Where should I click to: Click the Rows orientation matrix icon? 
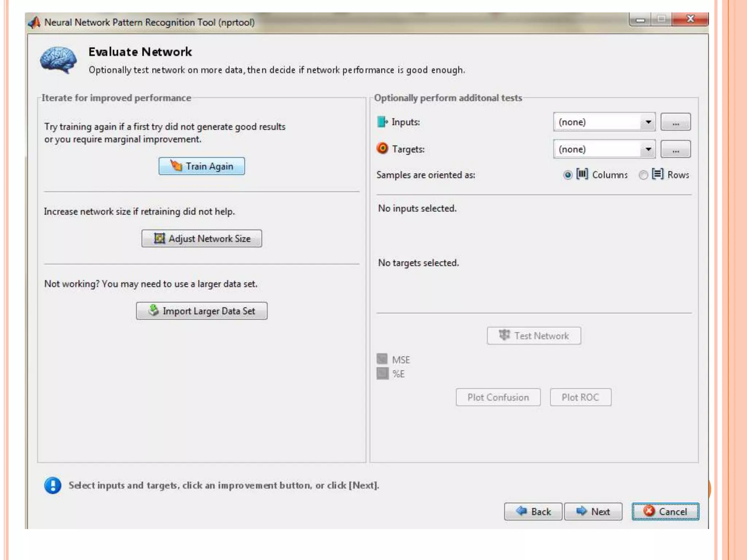[x=658, y=174]
